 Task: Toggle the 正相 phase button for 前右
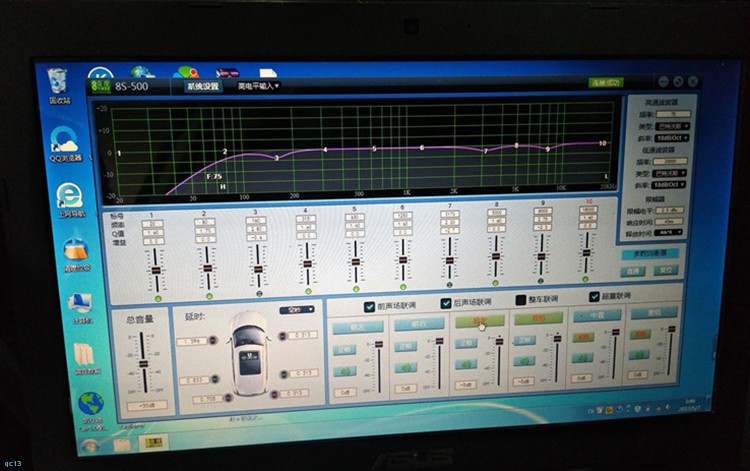click(x=406, y=347)
